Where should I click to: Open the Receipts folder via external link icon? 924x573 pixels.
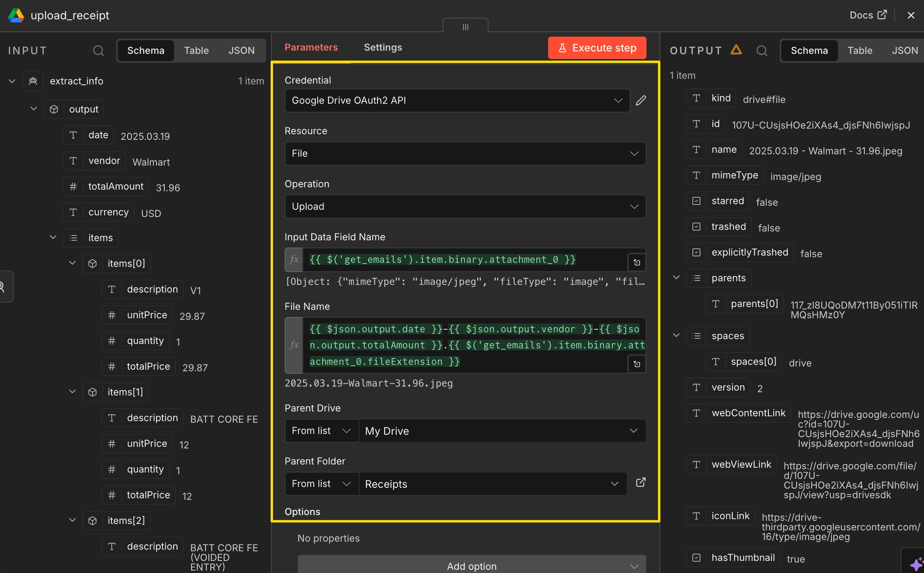641,483
